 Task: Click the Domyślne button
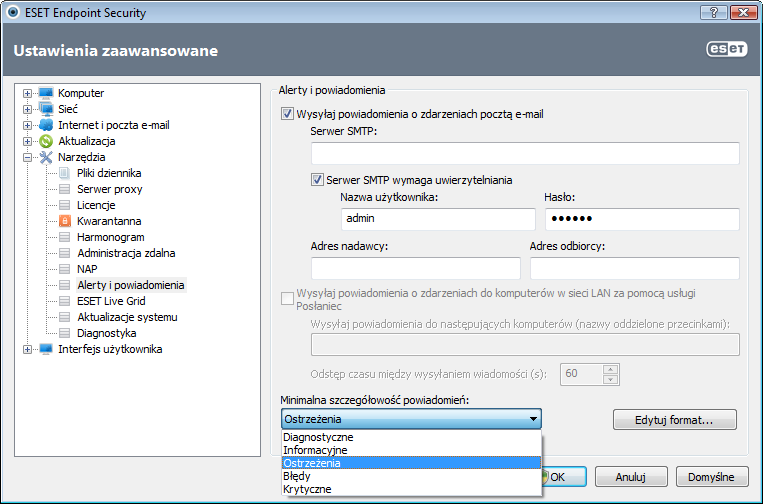pos(712,477)
